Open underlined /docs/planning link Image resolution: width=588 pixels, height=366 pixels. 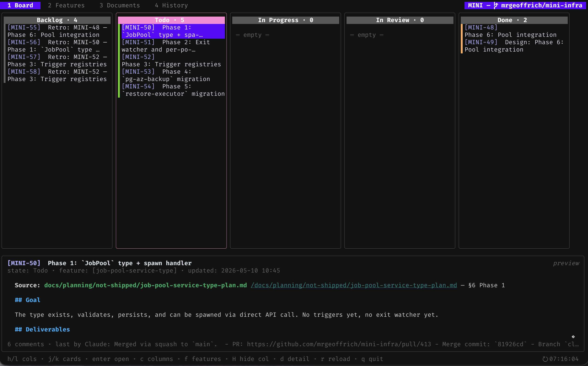point(354,285)
